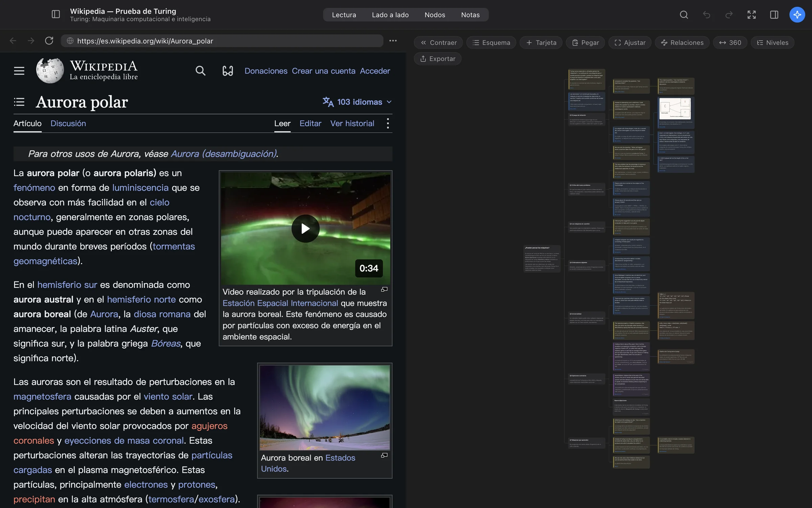Click the 360 width button

[730, 43]
